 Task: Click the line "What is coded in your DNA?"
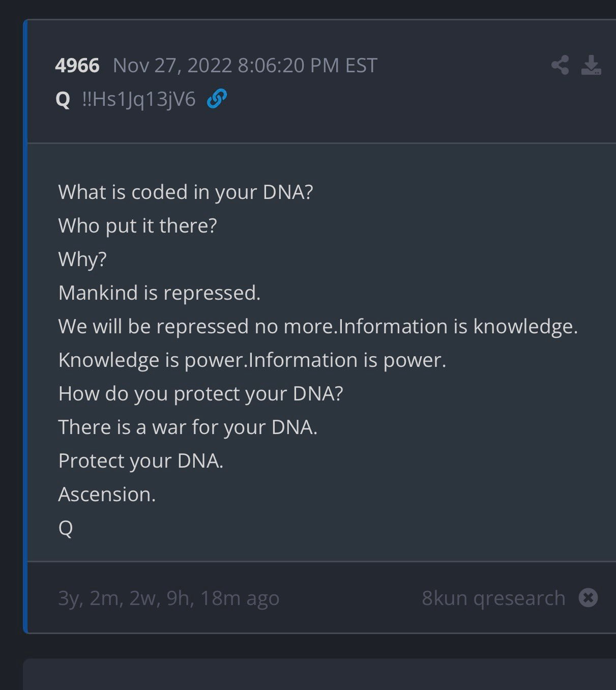point(186,192)
